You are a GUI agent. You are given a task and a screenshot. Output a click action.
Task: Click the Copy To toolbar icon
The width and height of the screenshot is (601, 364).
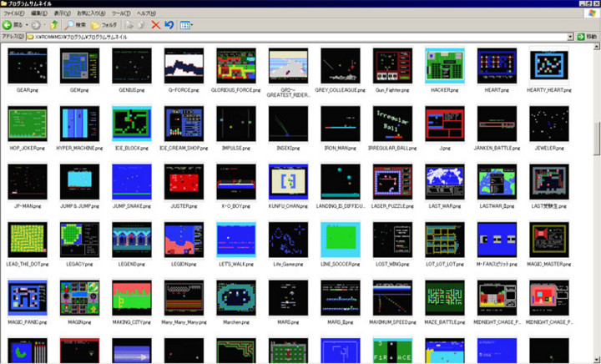tap(141, 25)
